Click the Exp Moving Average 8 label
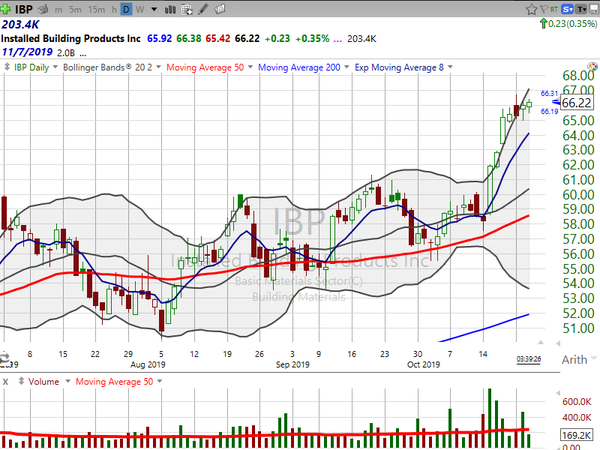 pos(399,67)
